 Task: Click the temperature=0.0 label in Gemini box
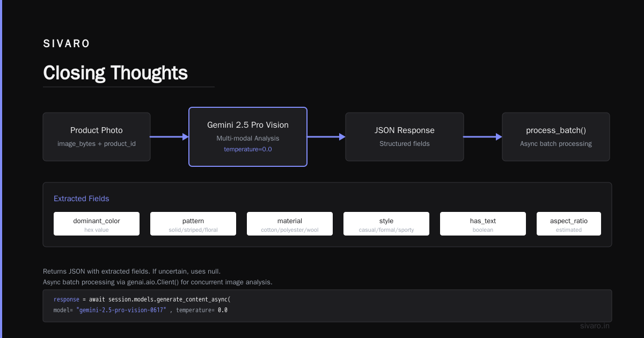point(248,149)
